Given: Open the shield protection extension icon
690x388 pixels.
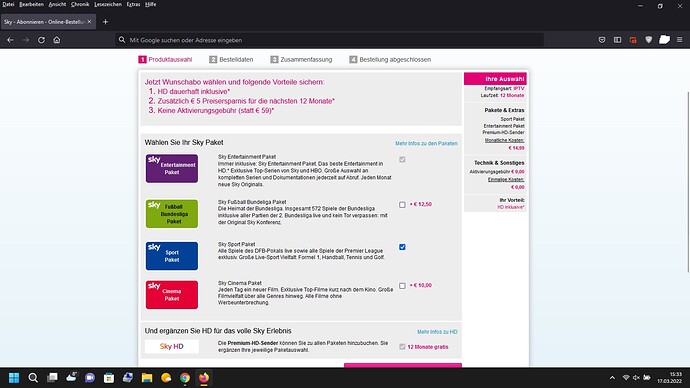Looking at the screenshot, I should [649, 40].
